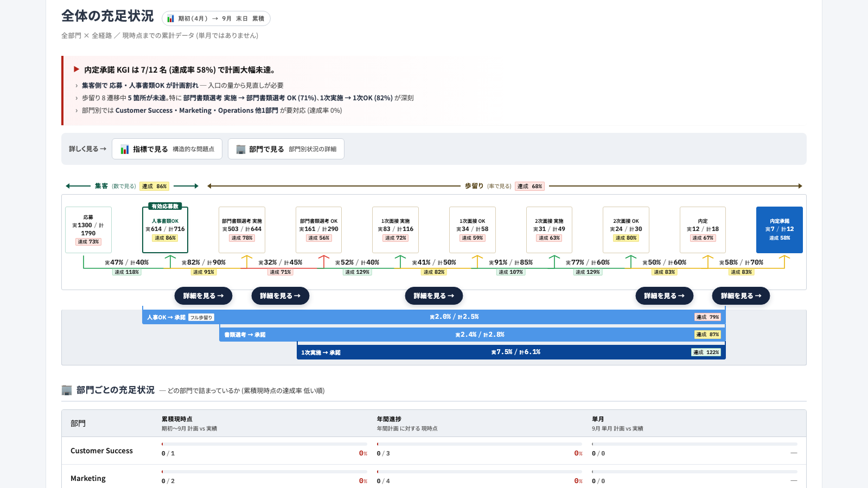Viewport: 868px width, 488px height.
Task: Click building icon next to 部門ごとの充足状況 heading
Action: [67, 390]
